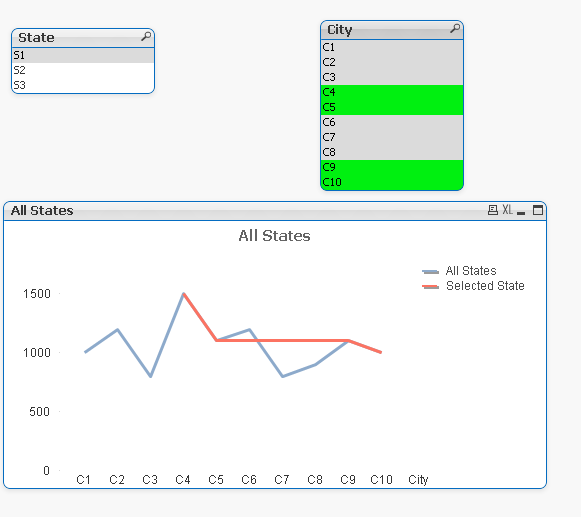Open search in State list box
Image resolution: width=581 pixels, height=517 pixels.
pos(146,37)
